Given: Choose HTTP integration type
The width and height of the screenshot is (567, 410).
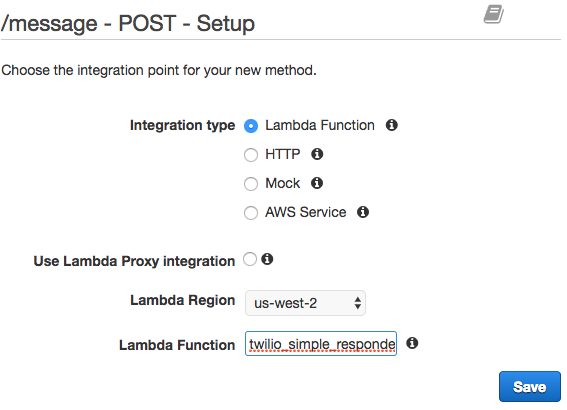Looking at the screenshot, I should click(251, 155).
